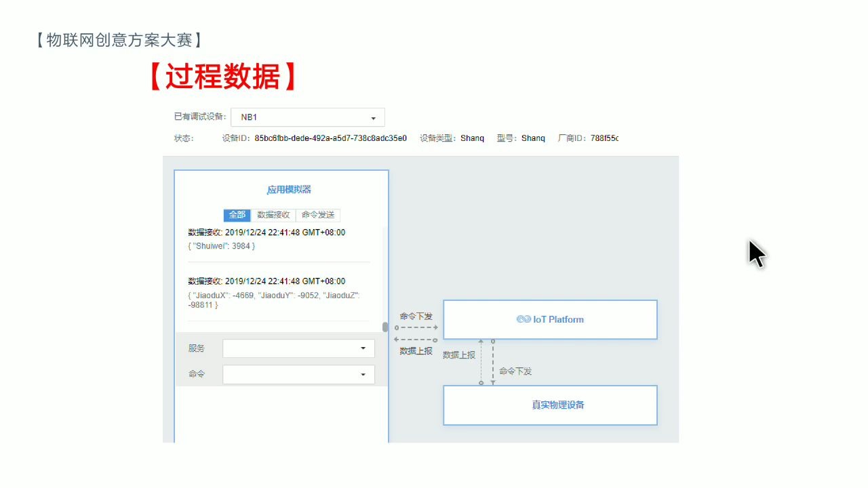
Task: Click the 真实物理设备 box
Action: (550, 405)
